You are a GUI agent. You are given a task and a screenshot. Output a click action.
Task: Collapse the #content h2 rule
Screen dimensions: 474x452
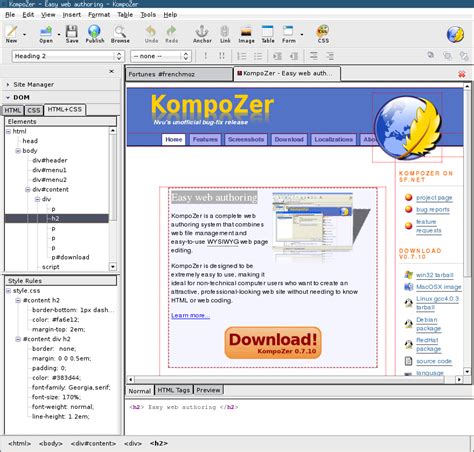pyautogui.click(x=18, y=301)
